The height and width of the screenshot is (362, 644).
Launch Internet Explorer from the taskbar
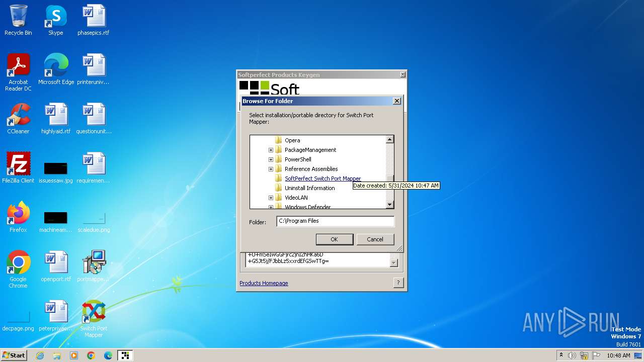tap(40, 355)
